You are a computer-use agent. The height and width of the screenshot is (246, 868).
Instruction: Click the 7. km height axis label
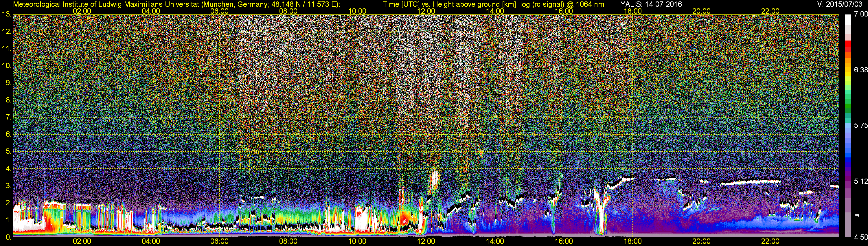click(8, 117)
